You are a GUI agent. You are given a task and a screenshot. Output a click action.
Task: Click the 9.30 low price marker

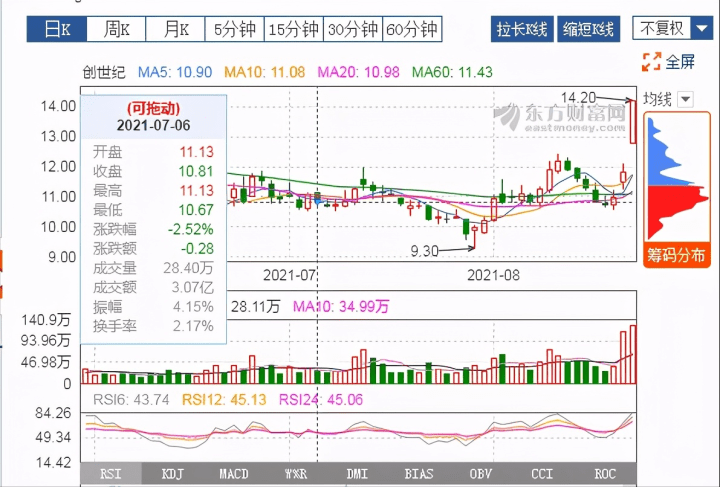point(424,250)
